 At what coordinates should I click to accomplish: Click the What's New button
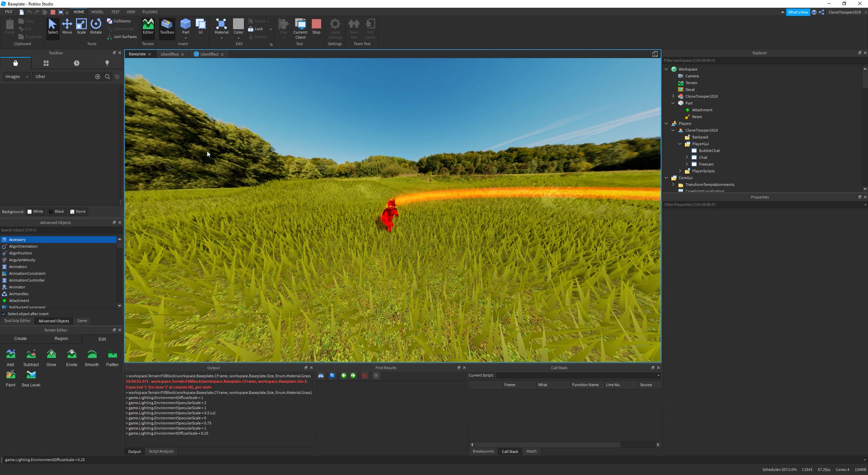[x=798, y=12]
